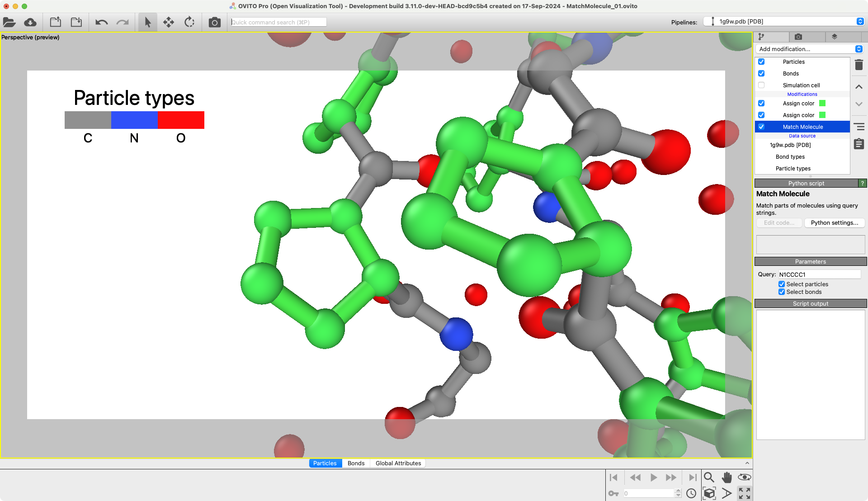This screenshot has width=868, height=501.
Task: Uncheck Select particles option
Action: pos(782,284)
